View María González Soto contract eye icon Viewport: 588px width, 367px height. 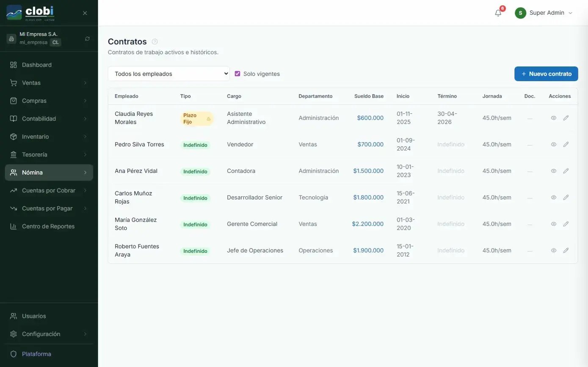(553, 224)
